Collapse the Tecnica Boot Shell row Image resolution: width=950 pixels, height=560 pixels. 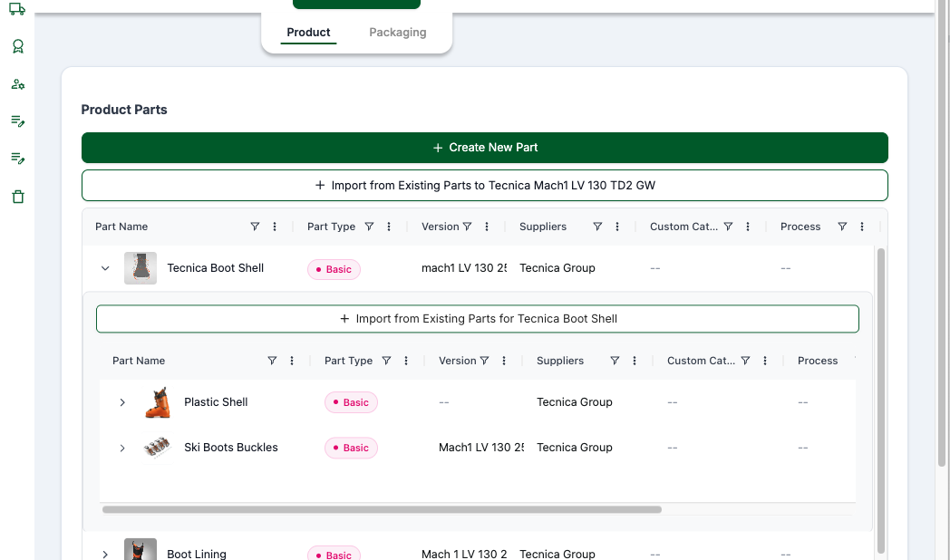[105, 268]
